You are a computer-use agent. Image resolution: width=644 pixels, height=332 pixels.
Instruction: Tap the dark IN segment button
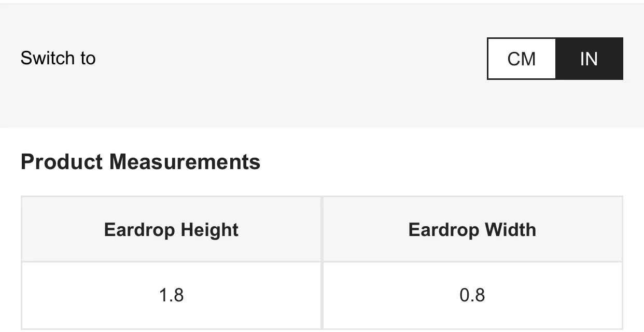(589, 59)
